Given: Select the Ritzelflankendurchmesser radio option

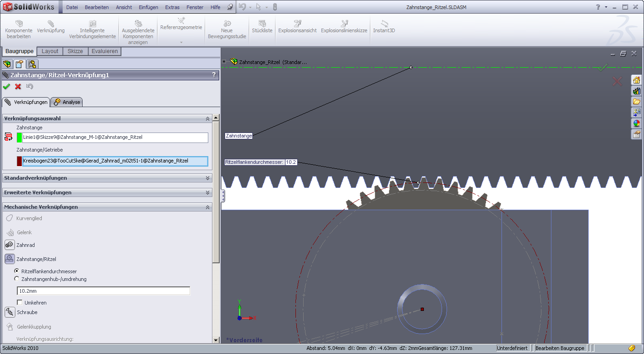Looking at the screenshot, I should point(17,271).
